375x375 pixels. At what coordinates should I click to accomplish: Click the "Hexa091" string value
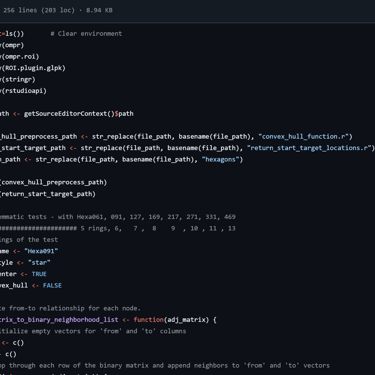[x=41, y=251]
